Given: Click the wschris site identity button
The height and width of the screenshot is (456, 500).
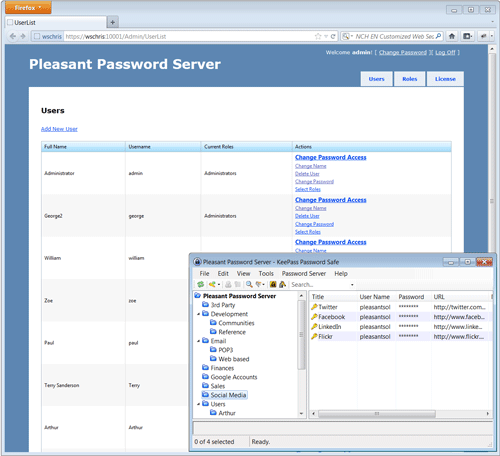Looking at the screenshot, I should coord(48,36).
